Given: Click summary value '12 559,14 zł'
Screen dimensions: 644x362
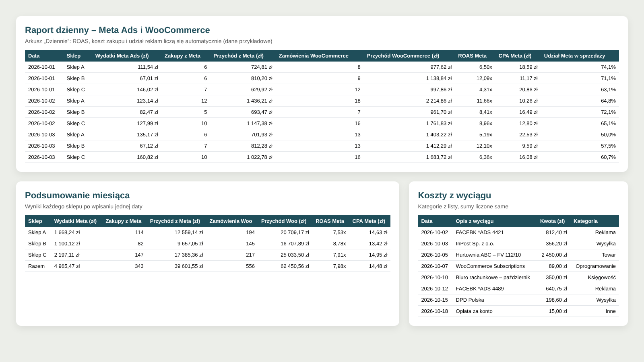Looking at the screenshot, I should (x=189, y=232).
